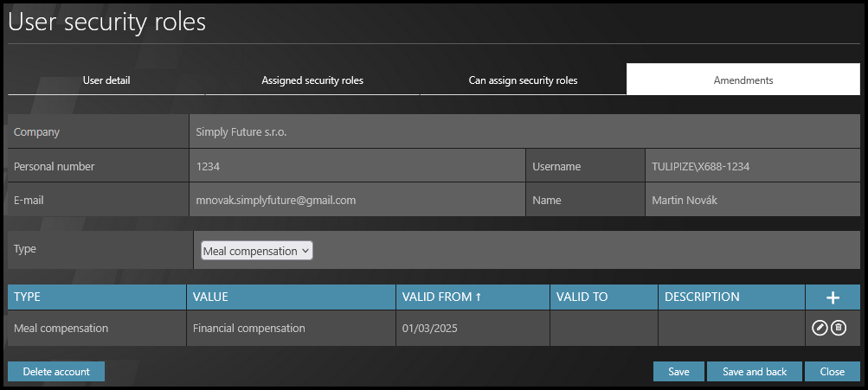Click the Description column header

(x=702, y=297)
